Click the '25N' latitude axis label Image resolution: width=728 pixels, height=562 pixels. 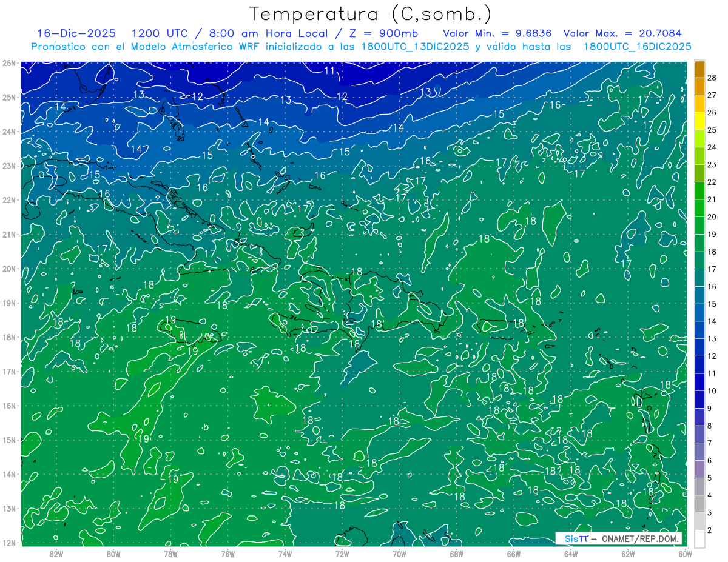click(x=8, y=97)
